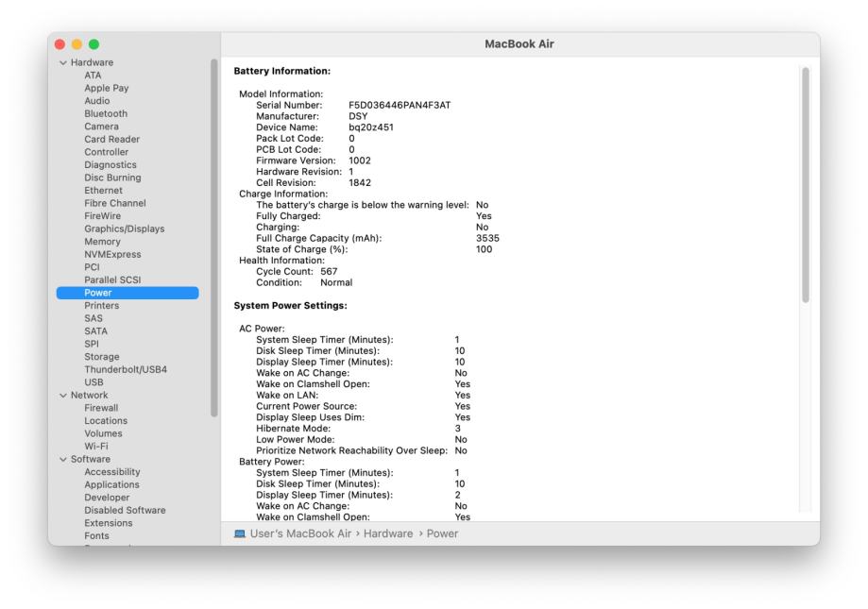Click Hardware in the bottom path bar
This screenshot has height=609, width=868.
tap(388, 533)
